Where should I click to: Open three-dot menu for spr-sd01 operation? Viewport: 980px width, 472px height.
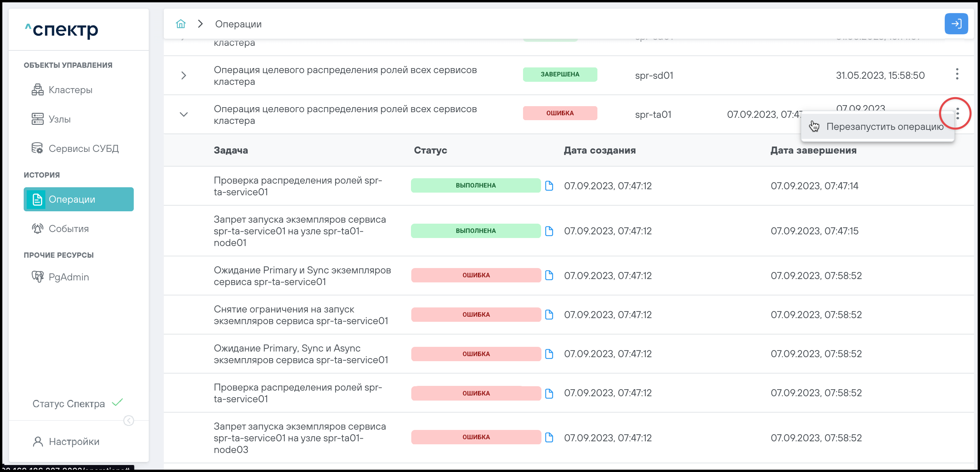957,74
